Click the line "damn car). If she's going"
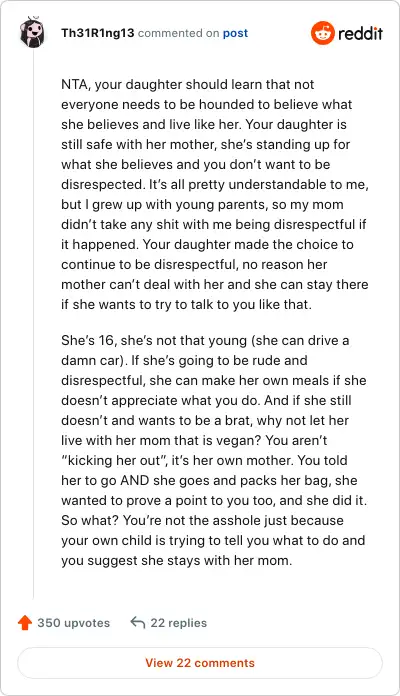The width and height of the screenshot is (400, 696). click(184, 360)
